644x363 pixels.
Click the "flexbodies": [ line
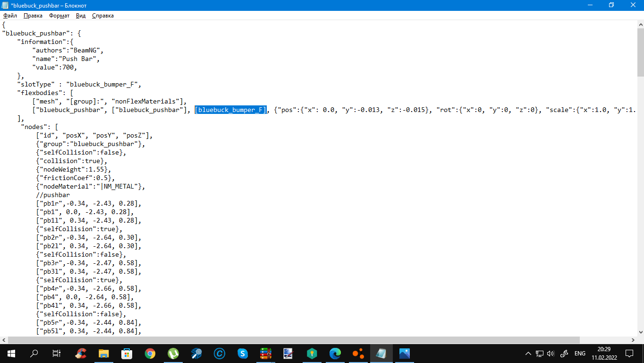[x=45, y=93]
